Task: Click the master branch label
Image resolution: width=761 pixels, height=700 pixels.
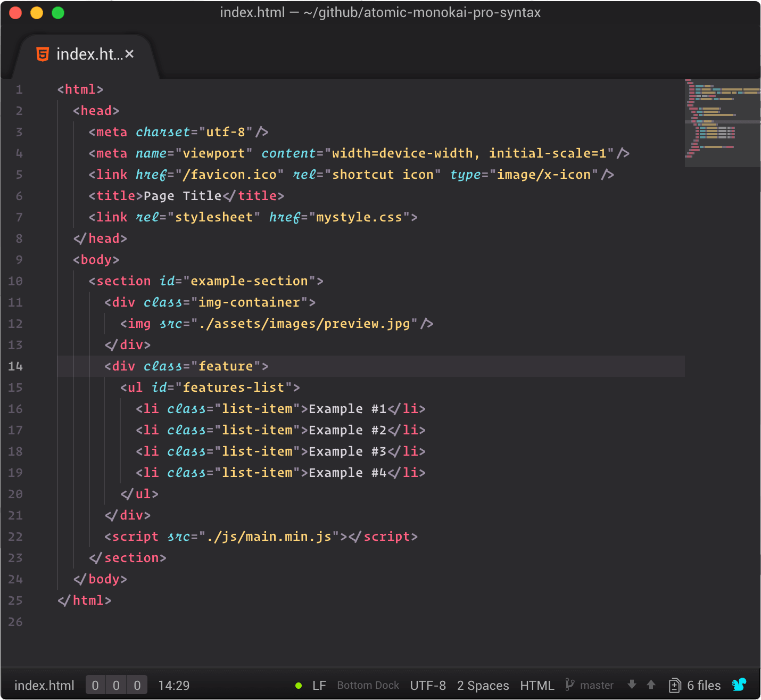Action: (597, 685)
